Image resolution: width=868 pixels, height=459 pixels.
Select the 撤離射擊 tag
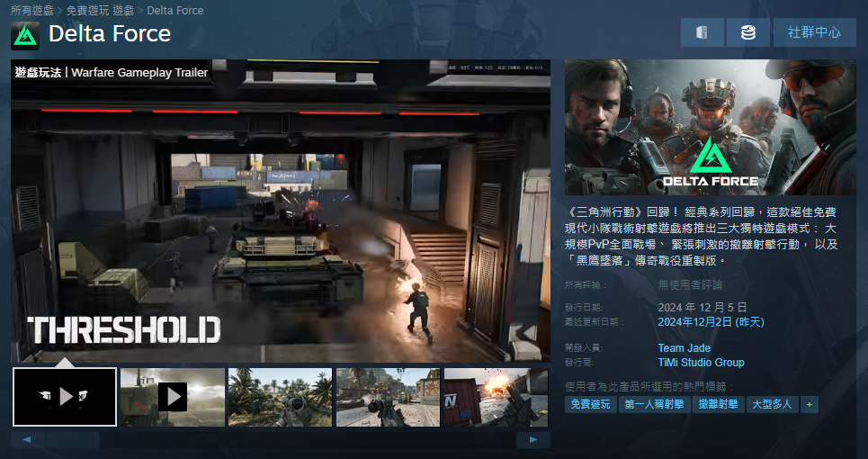(718, 404)
